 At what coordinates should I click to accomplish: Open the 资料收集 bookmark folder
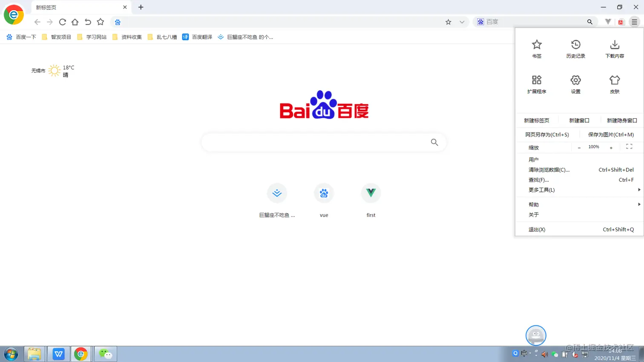pyautogui.click(x=127, y=37)
